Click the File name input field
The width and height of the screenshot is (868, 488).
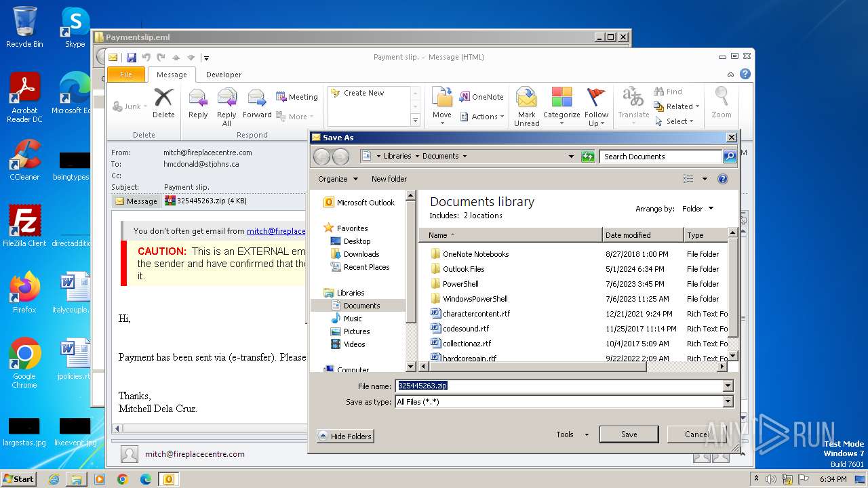[559, 386]
